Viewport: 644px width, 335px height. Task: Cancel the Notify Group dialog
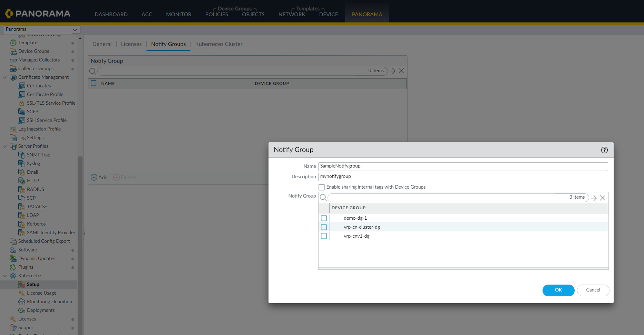pos(593,290)
